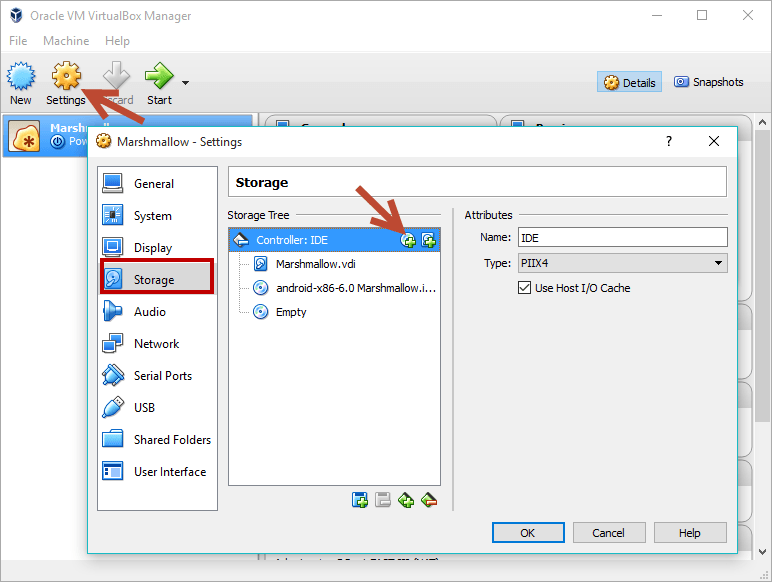Expand the Start button dropdown arrow
The height and width of the screenshot is (582, 772).
point(186,83)
